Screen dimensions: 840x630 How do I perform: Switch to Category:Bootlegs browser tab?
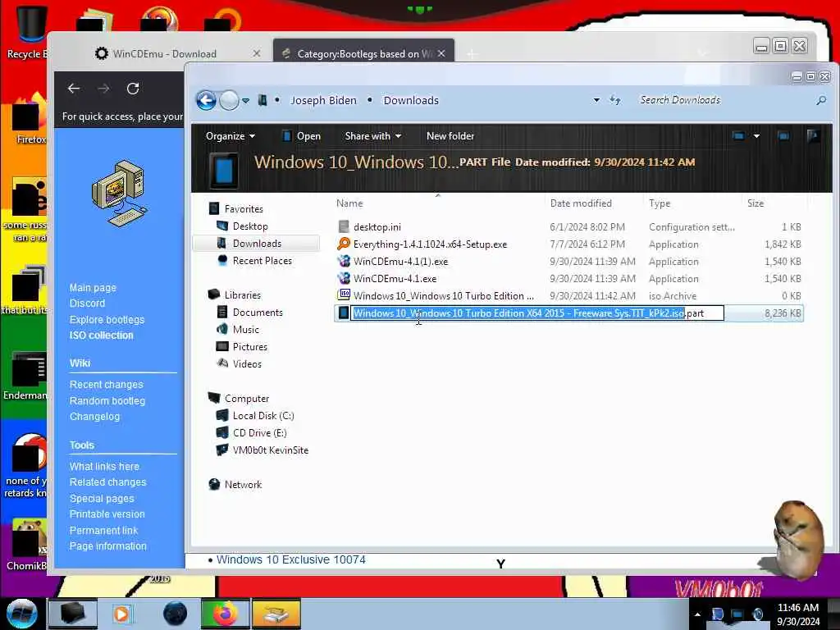pos(364,53)
